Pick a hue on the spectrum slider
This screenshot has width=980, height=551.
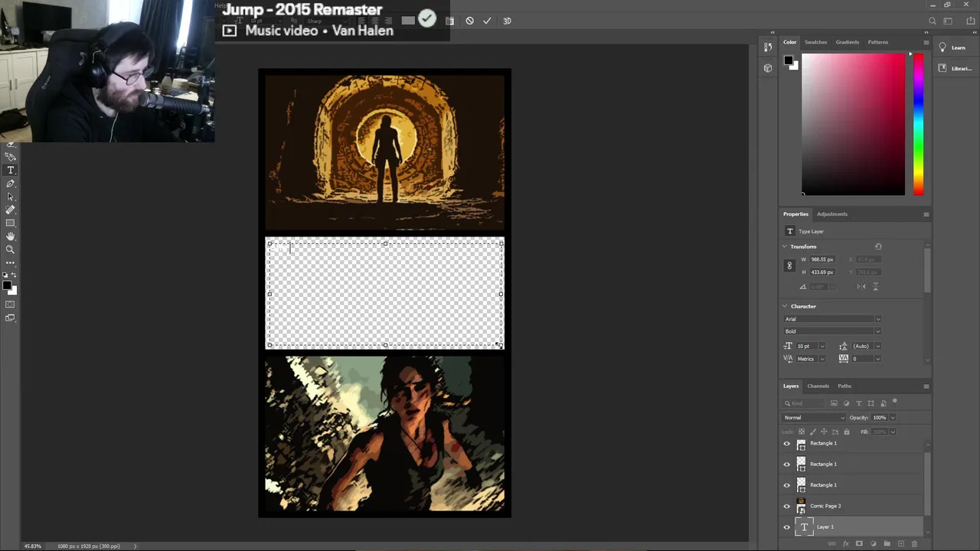918,124
